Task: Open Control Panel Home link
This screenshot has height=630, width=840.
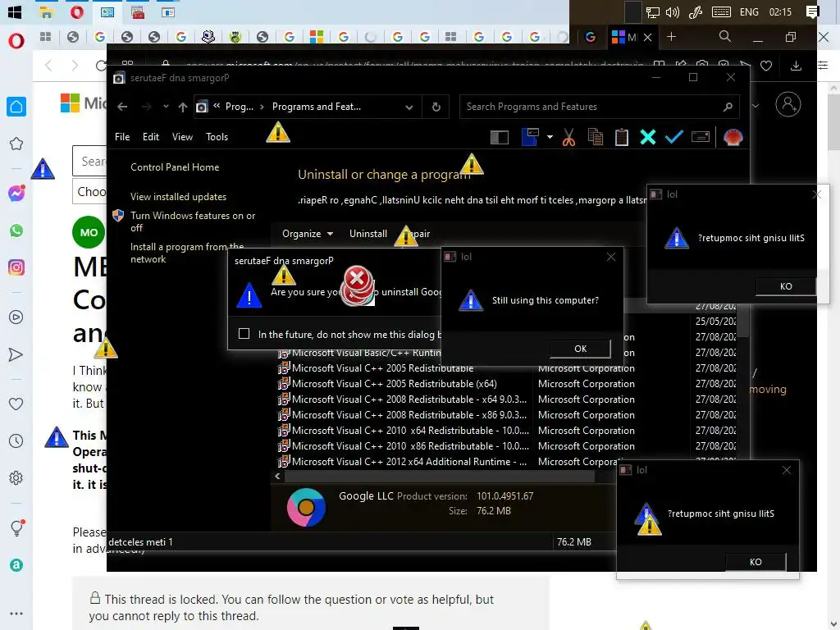Action: (x=175, y=167)
